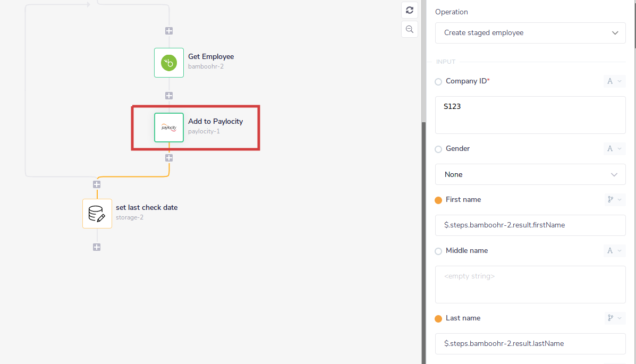Open the set last check date storage step
Image resolution: width=636 pixels, height=364 pixels.
click(x=97, y=214)
